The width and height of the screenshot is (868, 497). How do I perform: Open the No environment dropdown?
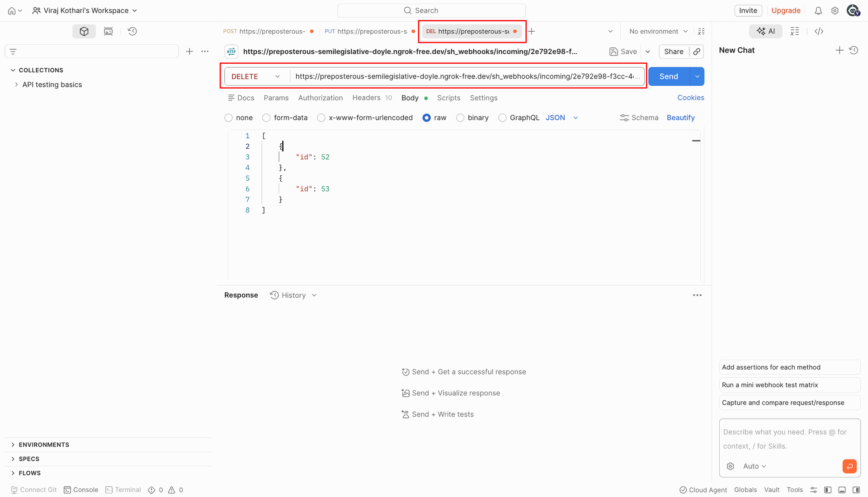click(x=658, y=31)
